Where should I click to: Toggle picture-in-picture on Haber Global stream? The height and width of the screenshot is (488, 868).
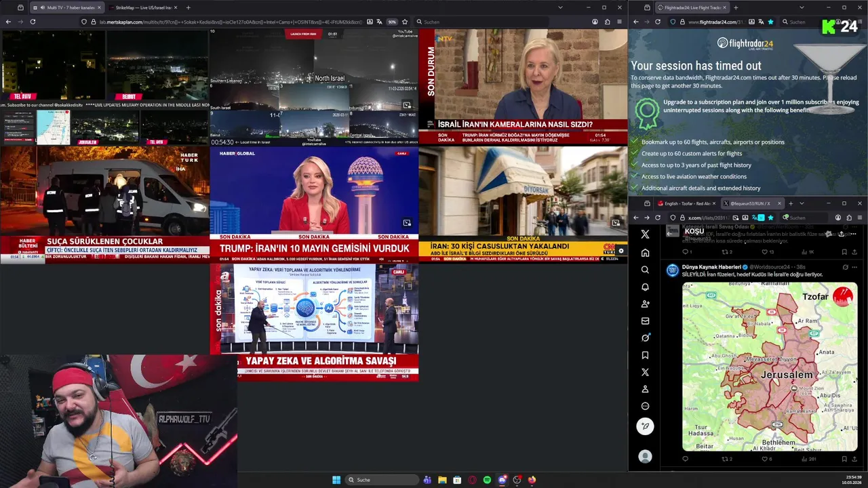(x=407, y=222)
